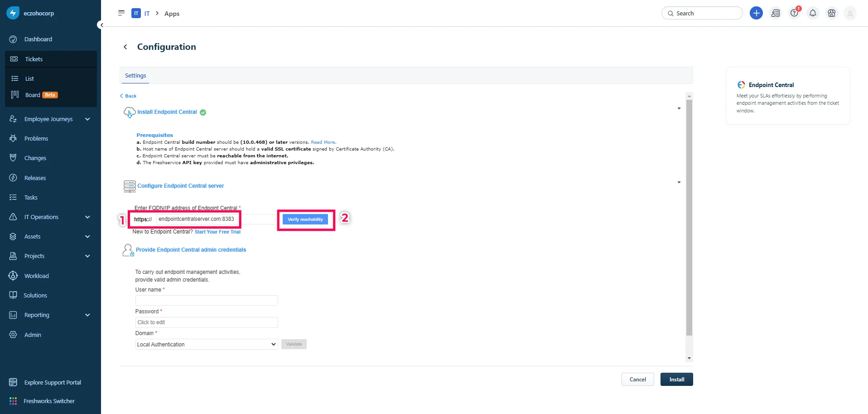The height and width of the screenshot is (414, 868).
Task: Click the blue plus create icon
Action: coord(756,13)
